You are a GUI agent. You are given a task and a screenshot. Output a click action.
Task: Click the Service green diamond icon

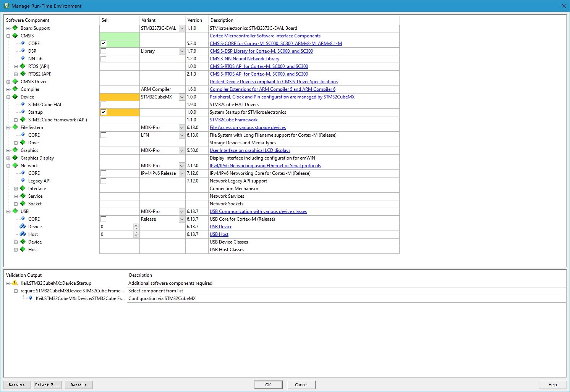(x=23, y=196)
